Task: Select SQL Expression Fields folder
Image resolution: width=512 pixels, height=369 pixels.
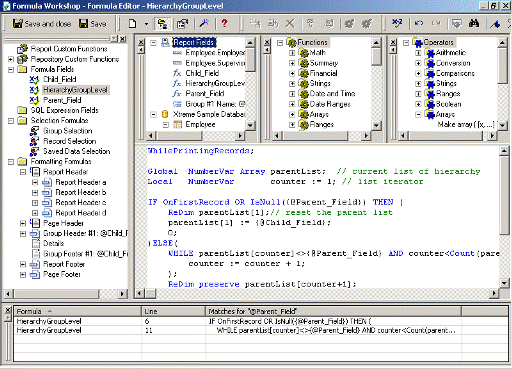Action: (64, 110)
